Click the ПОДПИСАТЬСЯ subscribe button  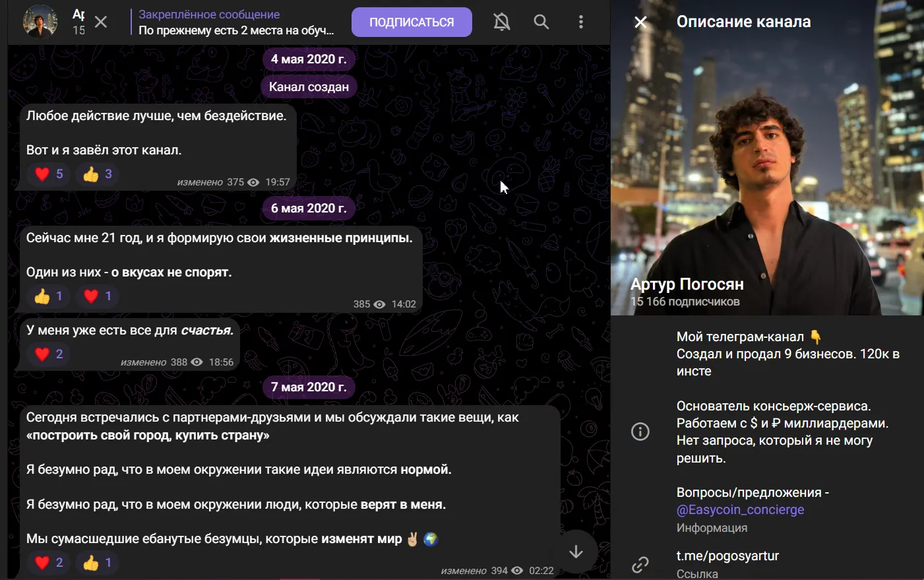click(412, 22)
